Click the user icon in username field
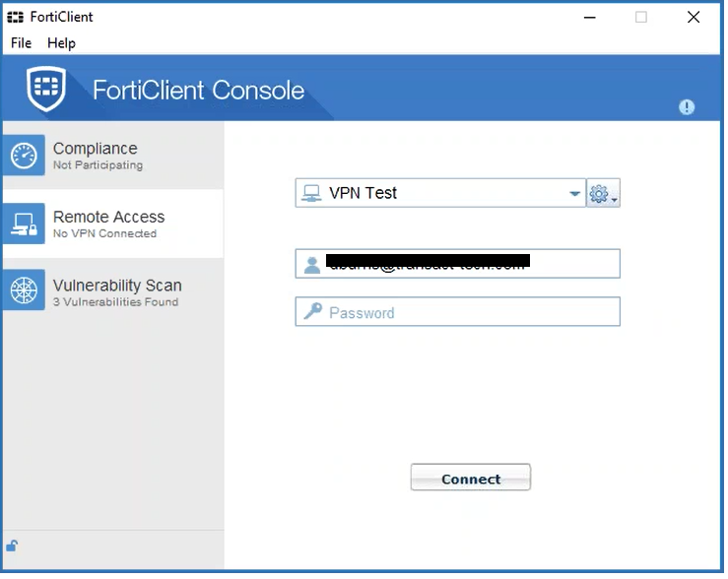This screenshot has height=579, width=728. (312, 265)
